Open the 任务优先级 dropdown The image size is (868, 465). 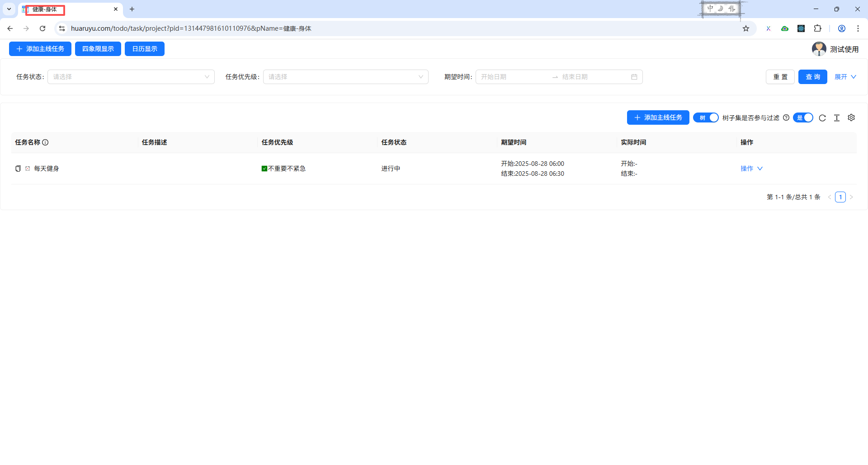tap(345, 77)
